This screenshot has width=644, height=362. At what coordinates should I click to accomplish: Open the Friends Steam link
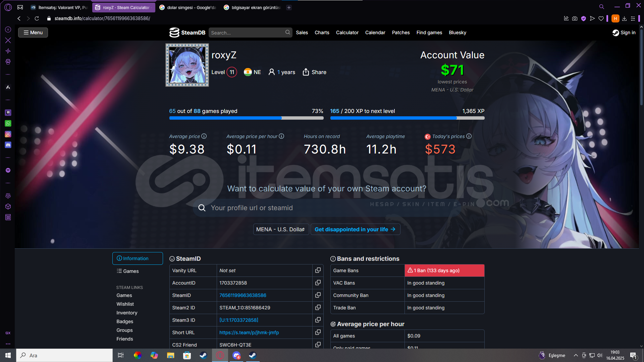(125, 339)
